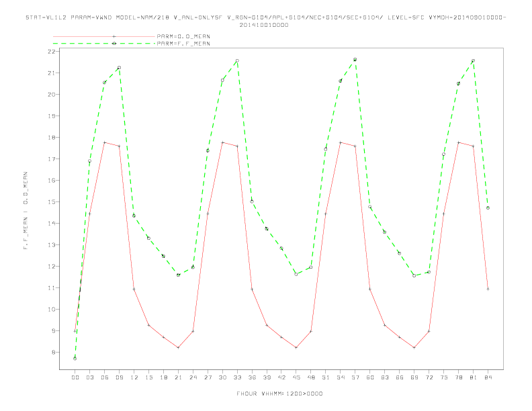Click x-axis tick label 24
The image size is (532, 411).
[193, 377]
